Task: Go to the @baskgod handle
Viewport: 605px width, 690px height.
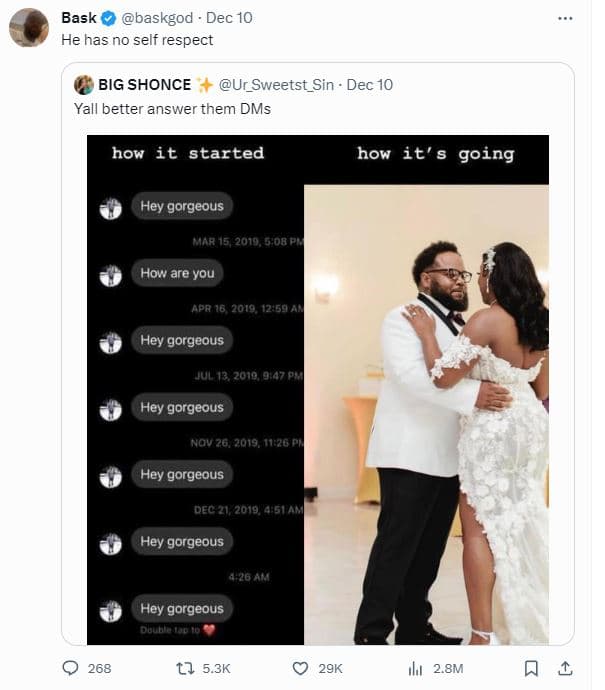Action: click(x=158, y=19)
